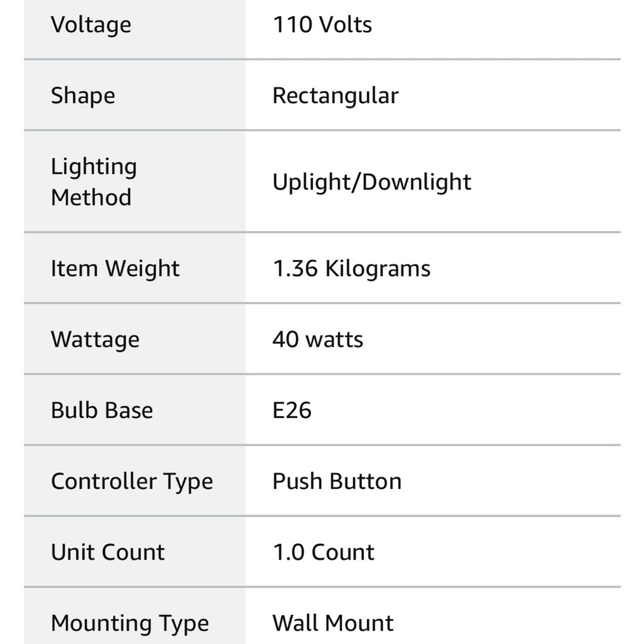Click the word Kilograms in weight row
Image resolution: width=644 pixels, height=644 pixels.
pos(378,269)
